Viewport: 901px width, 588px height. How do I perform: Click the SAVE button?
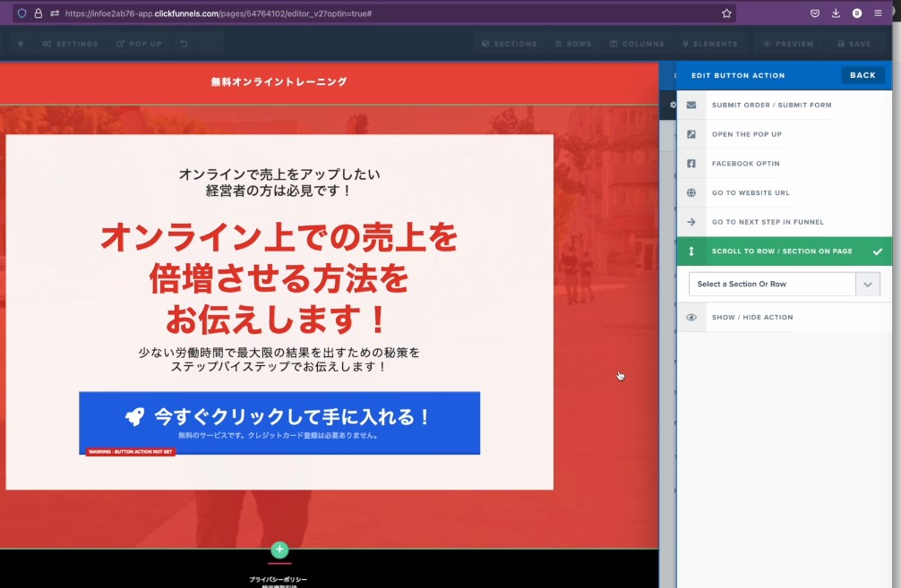[x=854, y=44]
